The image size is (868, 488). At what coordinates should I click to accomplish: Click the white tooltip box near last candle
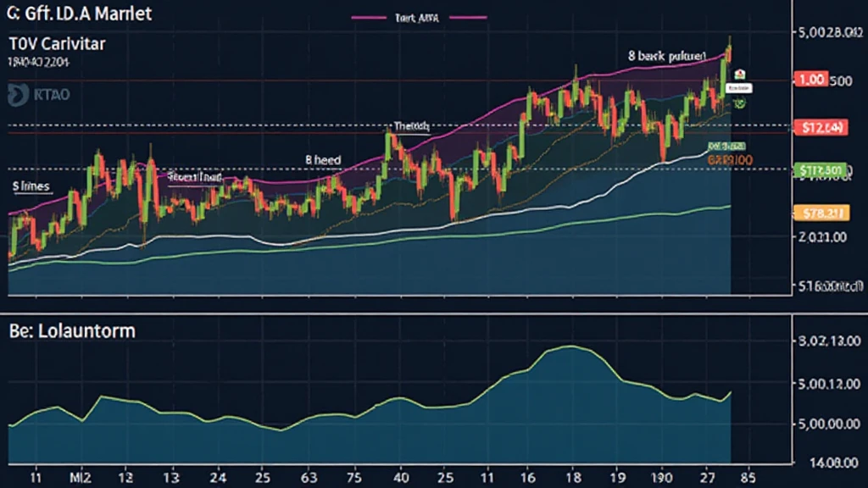(740, 87)
